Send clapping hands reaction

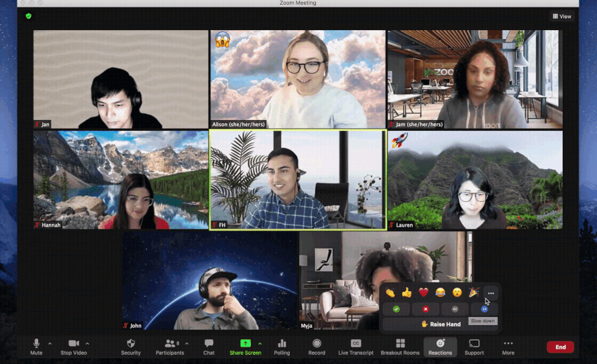(x=390, y=292)
